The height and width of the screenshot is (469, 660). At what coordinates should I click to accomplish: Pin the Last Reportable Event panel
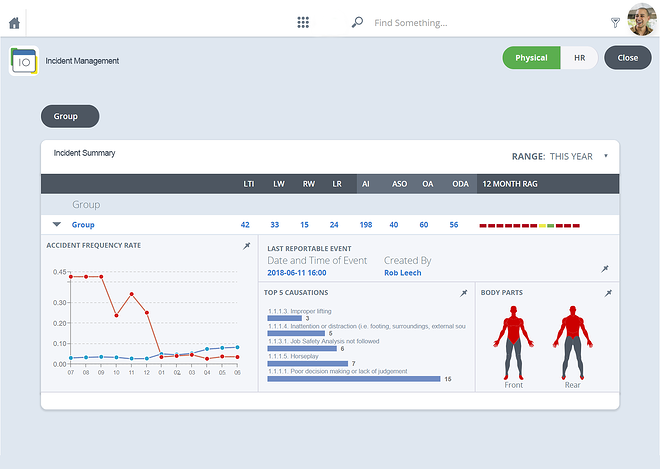tap(605, 269)
